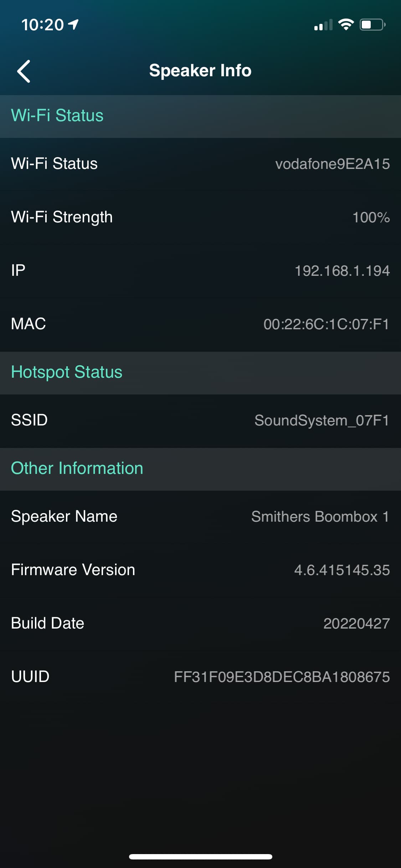Tap the Firmware Version number
The image size is (401, 868).
[342, 570]
